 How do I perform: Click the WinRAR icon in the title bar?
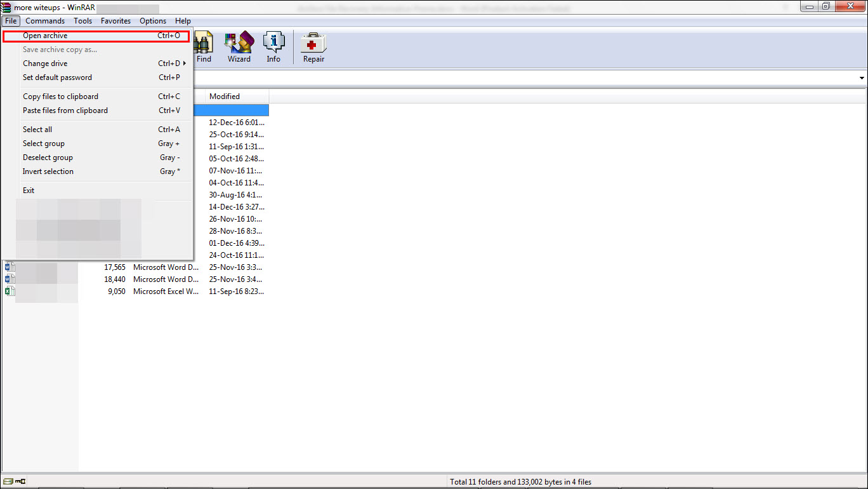6,7
